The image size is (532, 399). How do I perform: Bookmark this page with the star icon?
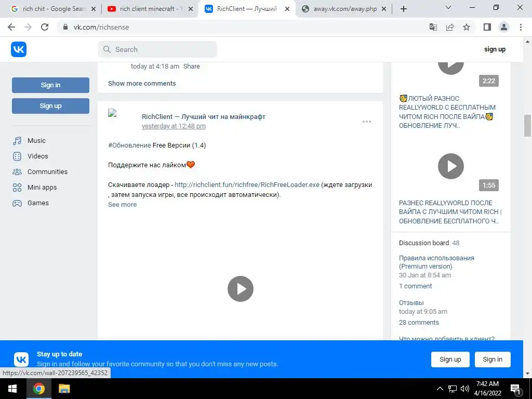(x=467, y=27)
